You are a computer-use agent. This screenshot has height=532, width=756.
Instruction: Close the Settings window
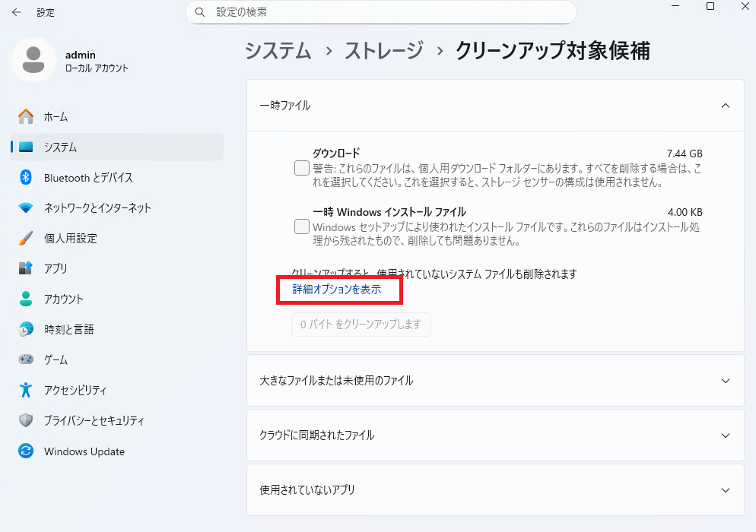click(745, 6)
